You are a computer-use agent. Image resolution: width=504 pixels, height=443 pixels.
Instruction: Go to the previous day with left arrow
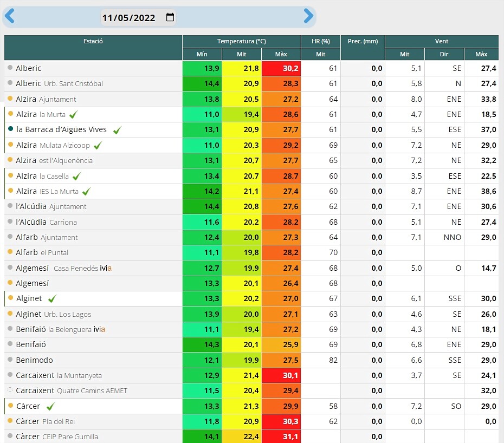pyautogui.click(x=10, y=16)
